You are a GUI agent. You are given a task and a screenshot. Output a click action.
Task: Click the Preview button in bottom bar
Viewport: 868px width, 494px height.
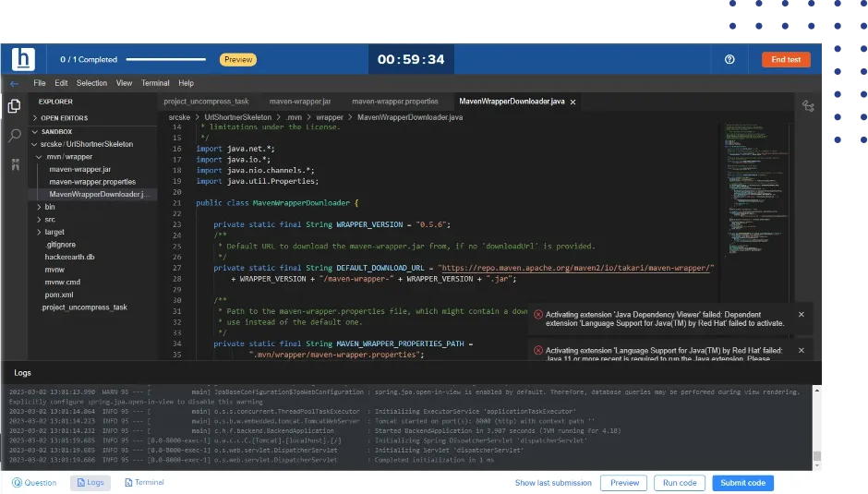[624, 483]
